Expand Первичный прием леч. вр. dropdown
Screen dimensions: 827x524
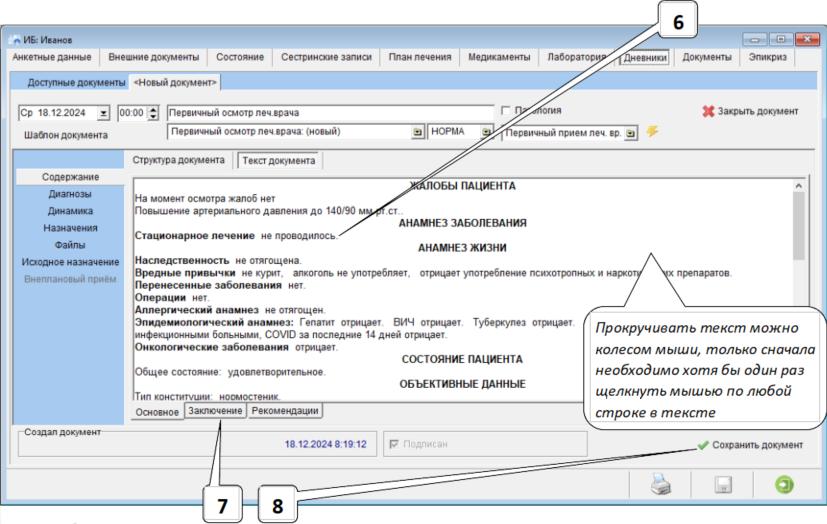[x=631, y=133]
